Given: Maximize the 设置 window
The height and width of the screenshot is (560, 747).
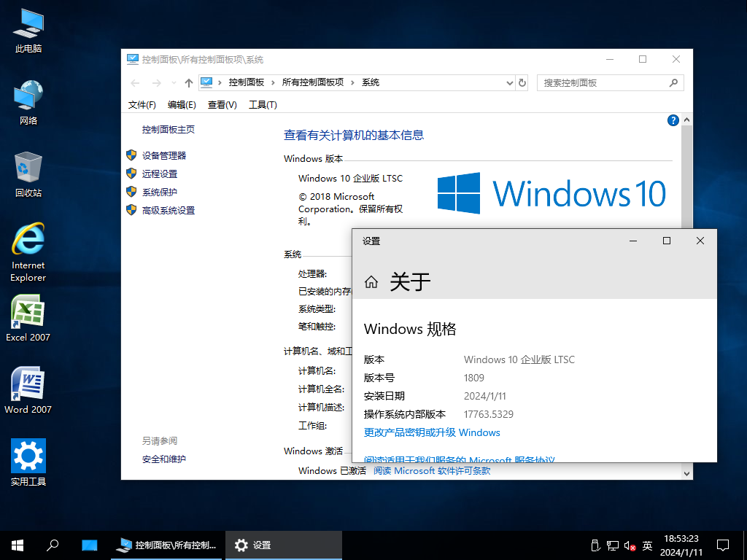Looking at the screenshot, I should tap(667, 241).
